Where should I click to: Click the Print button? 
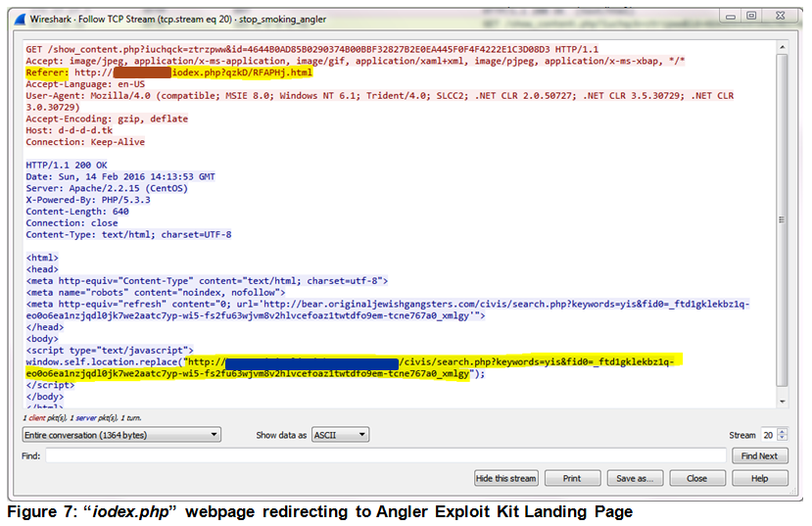point(572,478)
